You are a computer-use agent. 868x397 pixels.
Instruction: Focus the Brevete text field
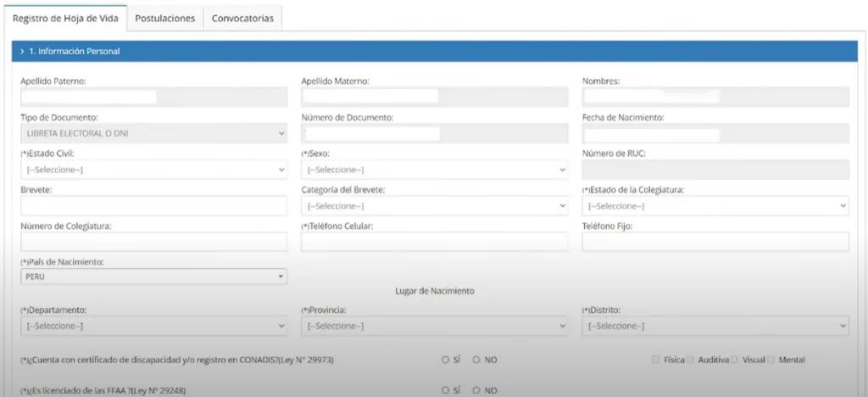(153, 206)
